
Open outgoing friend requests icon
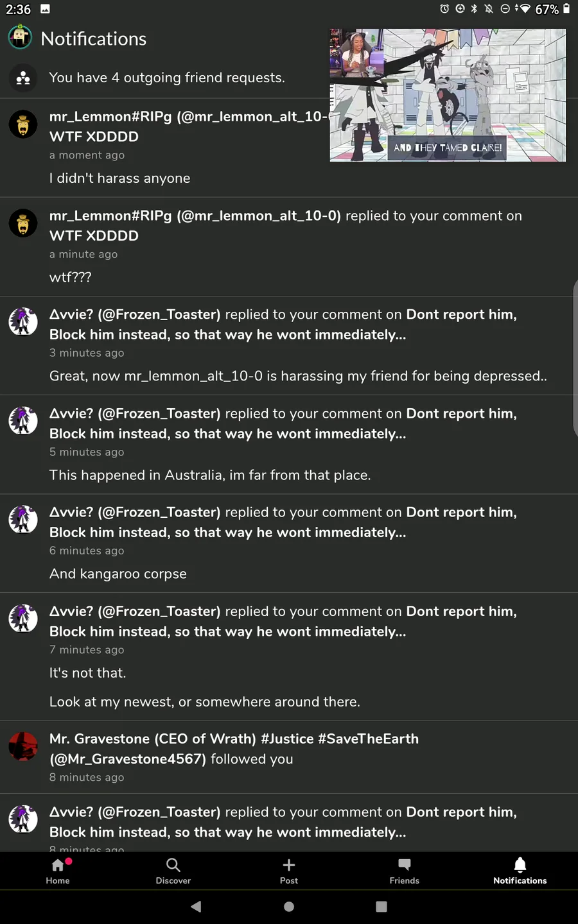click(23, 78)
